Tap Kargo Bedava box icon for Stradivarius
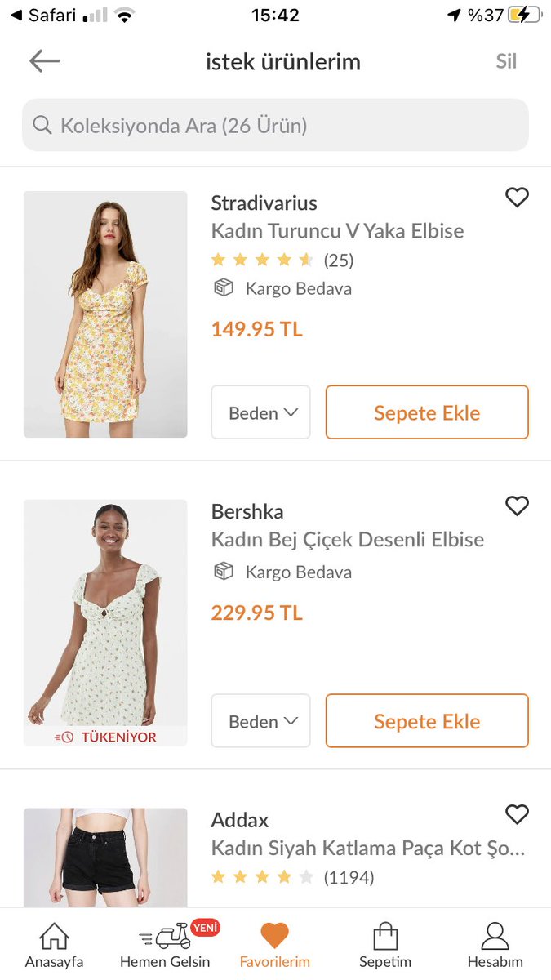Viewport: 551px width, 980px height. (x=224, y=288)
